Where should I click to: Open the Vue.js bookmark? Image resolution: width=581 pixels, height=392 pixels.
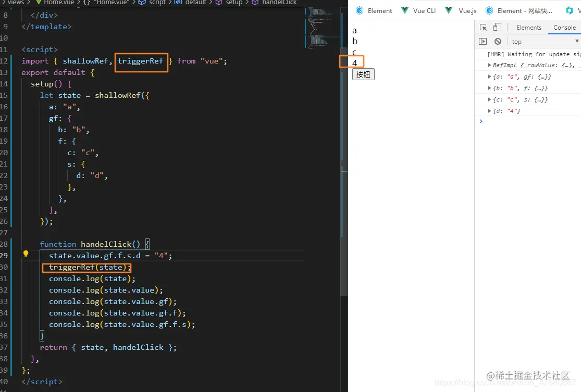coord(461,11)
